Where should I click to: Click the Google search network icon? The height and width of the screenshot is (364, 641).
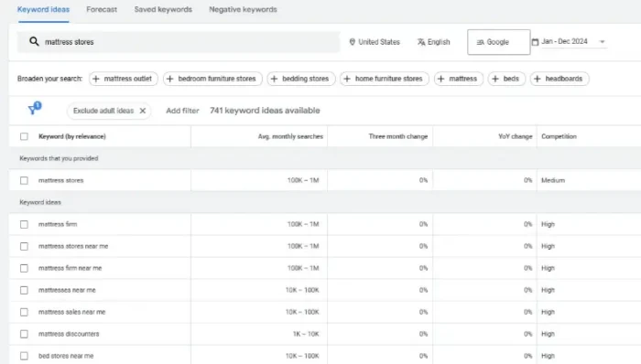click(481, 42)
